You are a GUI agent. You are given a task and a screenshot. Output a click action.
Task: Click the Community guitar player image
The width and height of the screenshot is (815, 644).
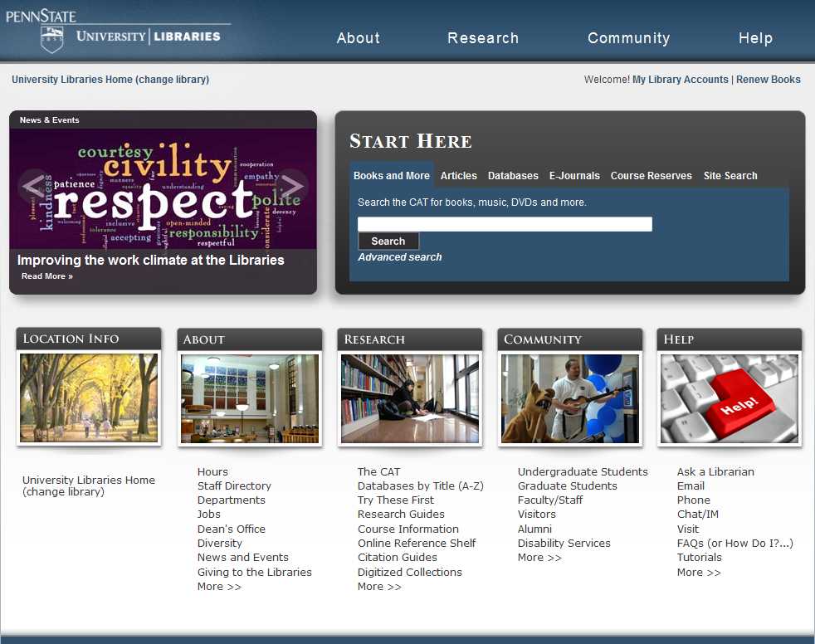(569, 398)
